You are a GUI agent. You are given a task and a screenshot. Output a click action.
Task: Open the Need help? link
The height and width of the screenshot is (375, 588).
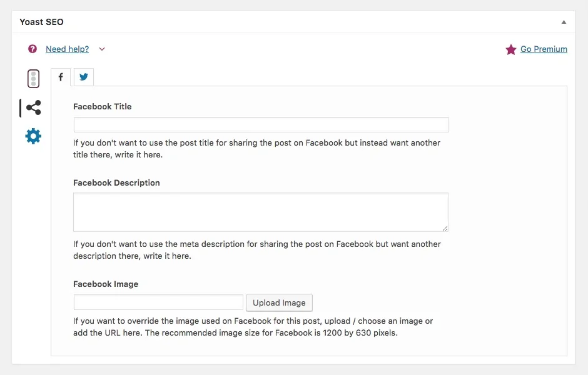[67, 49]
